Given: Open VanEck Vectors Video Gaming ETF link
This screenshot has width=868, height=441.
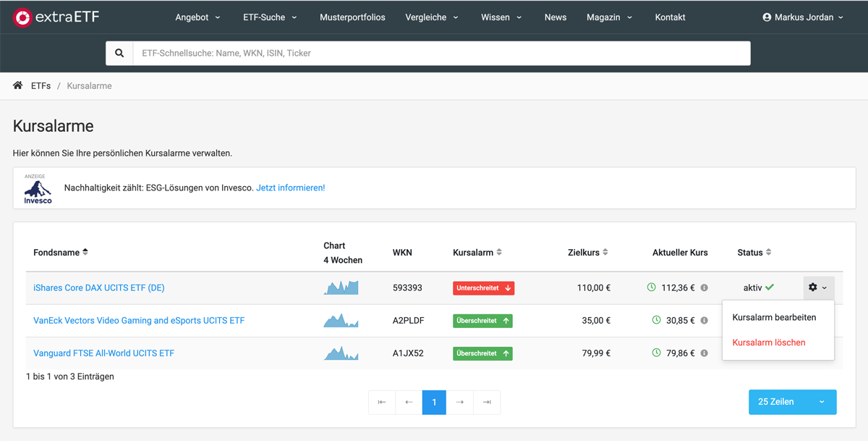Looking at the screenshot, I should [139, 320].
